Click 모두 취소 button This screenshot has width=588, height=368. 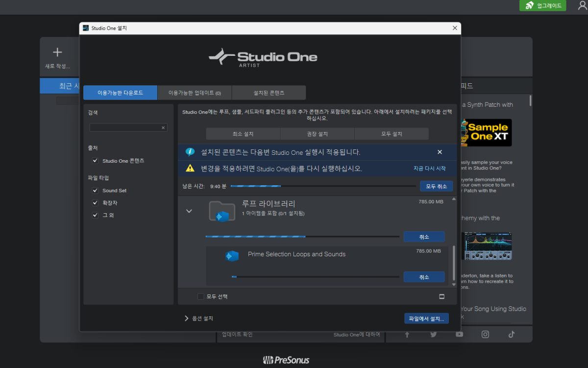click(x=436, y=186)
